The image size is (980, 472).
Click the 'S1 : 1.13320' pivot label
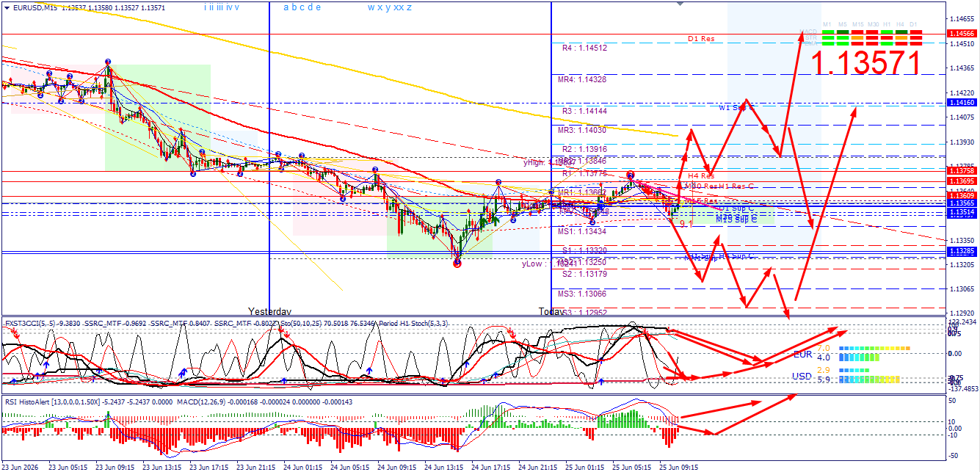[584, 250]
